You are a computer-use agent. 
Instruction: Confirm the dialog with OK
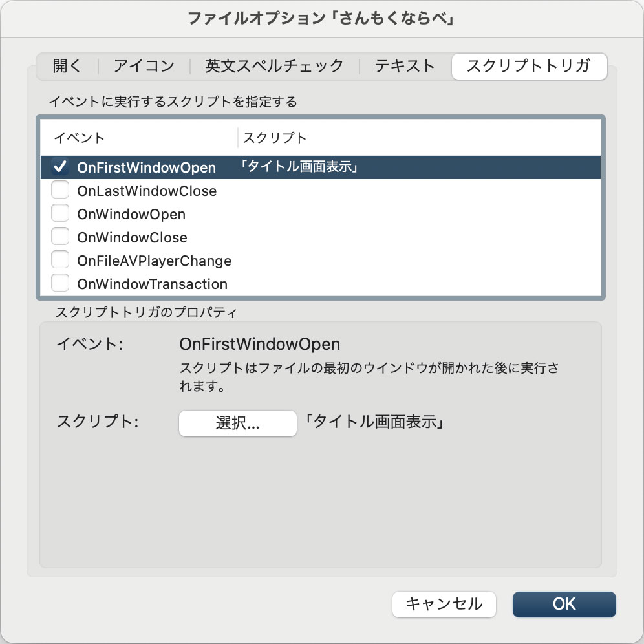pos(564,604)
